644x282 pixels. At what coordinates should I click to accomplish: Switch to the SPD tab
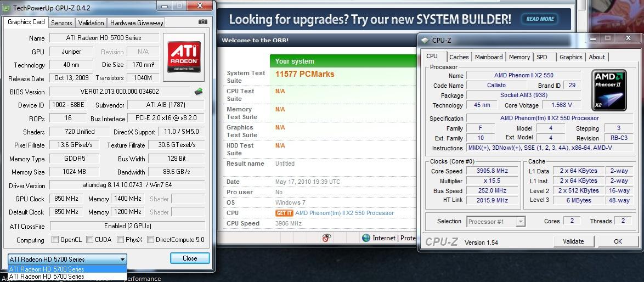tap(542, 57)
